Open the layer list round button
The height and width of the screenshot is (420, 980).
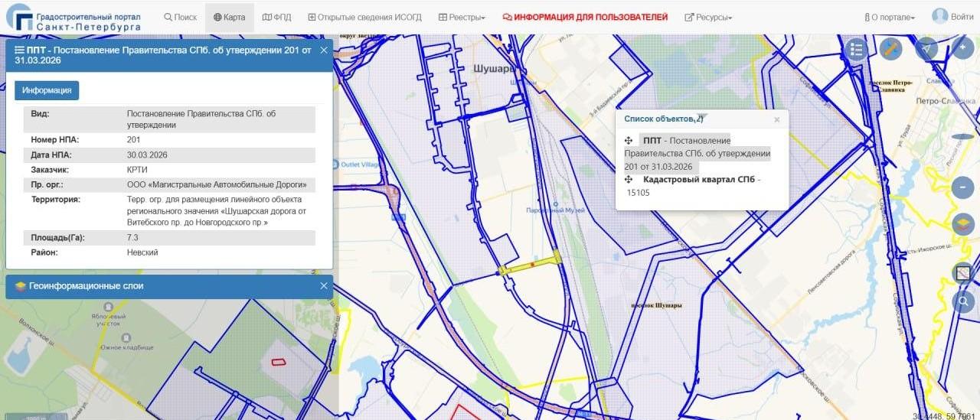857,50
